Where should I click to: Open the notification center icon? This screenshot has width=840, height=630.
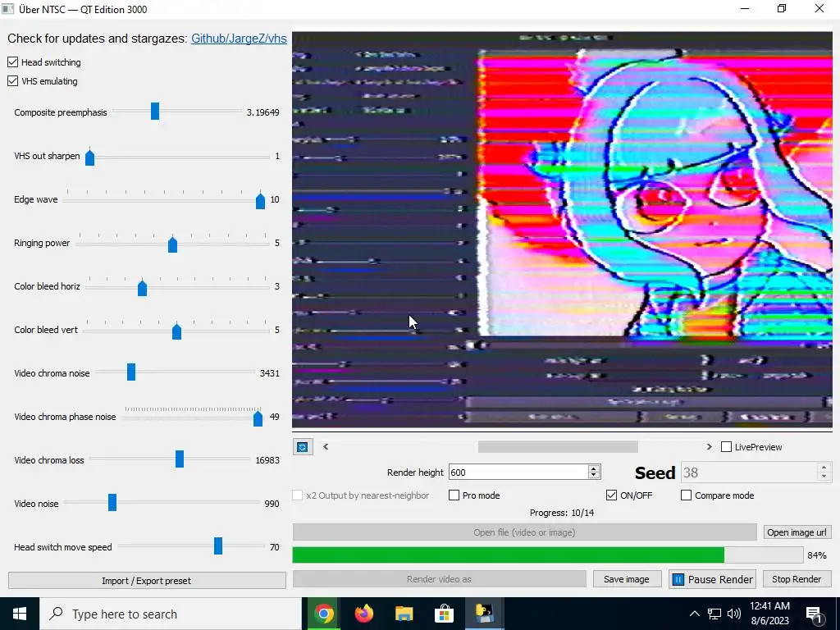pos(815,614)
